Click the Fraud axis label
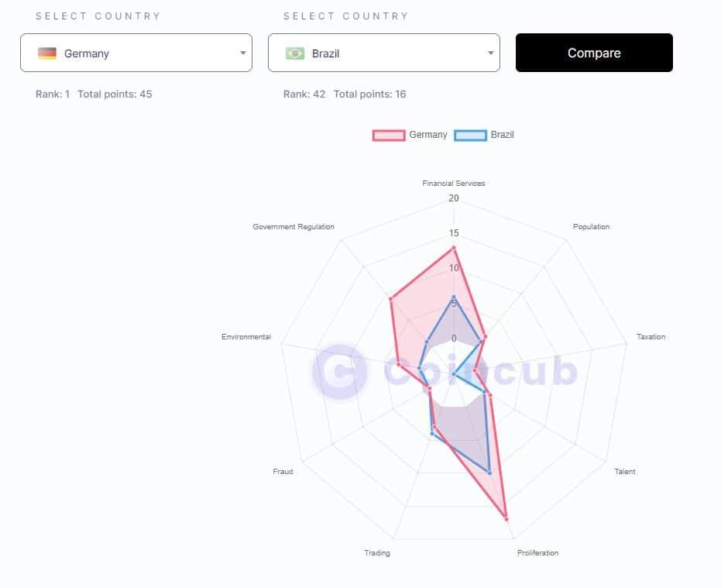This screenshot has height=588, width=721. pyautogui.click(x=283, y=472)
